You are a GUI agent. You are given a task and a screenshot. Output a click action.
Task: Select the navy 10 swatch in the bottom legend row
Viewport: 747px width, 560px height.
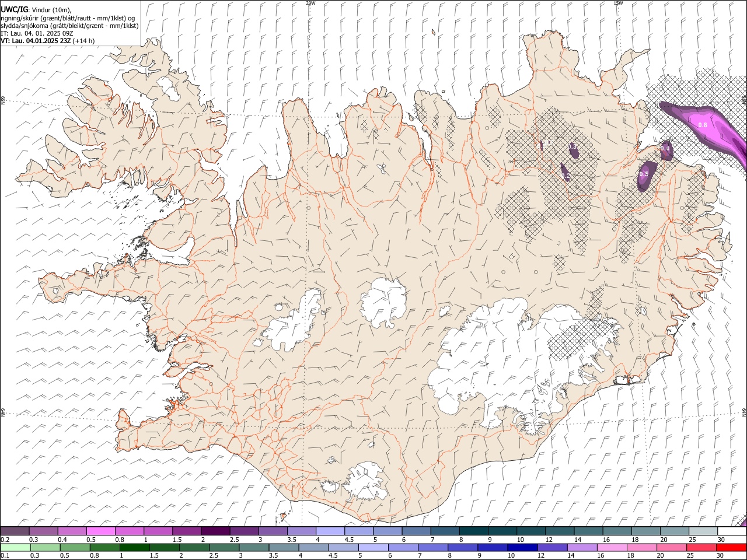(522, 548)
